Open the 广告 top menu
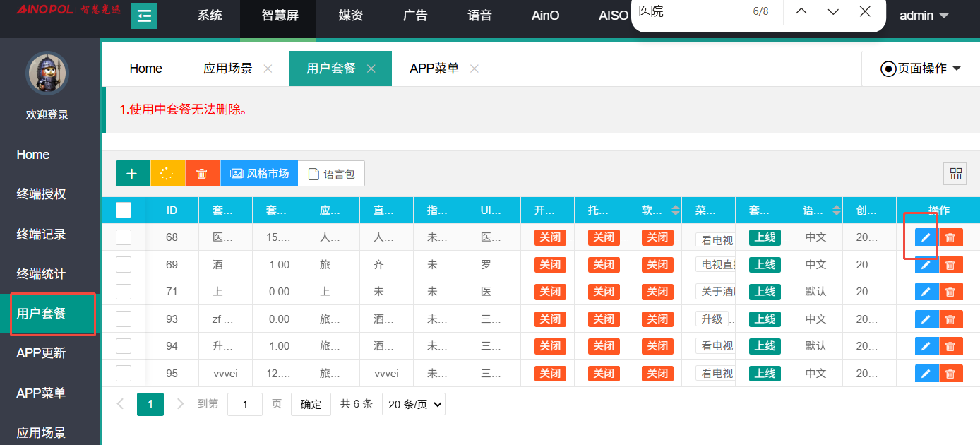The height and width of the screenshot is (445, 980). pyautogui.click(x=415, y=16)
